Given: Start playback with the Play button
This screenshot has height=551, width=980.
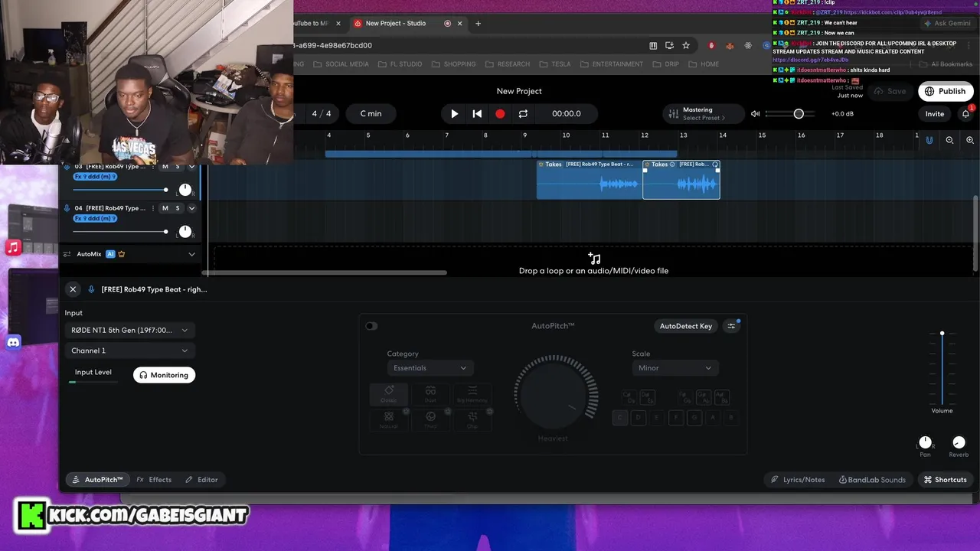Looking at the screenshot, I should tap(454, 113).
